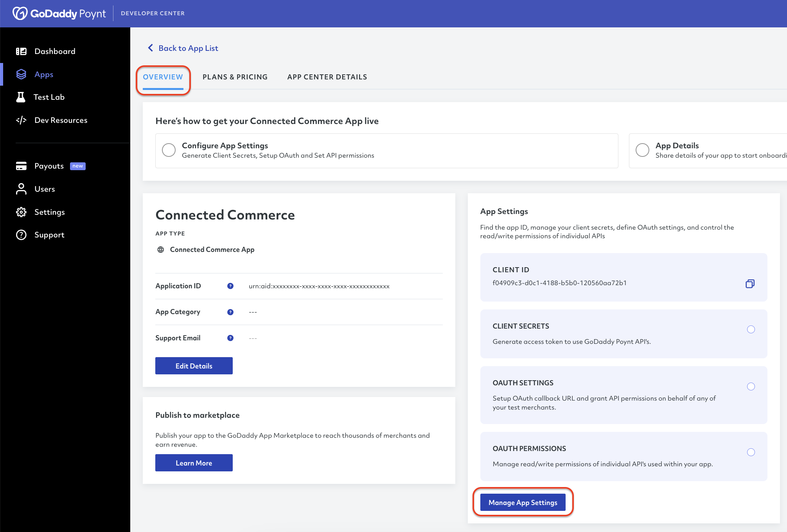Click the Test Lab icon in sidebar

click(22, 97)
